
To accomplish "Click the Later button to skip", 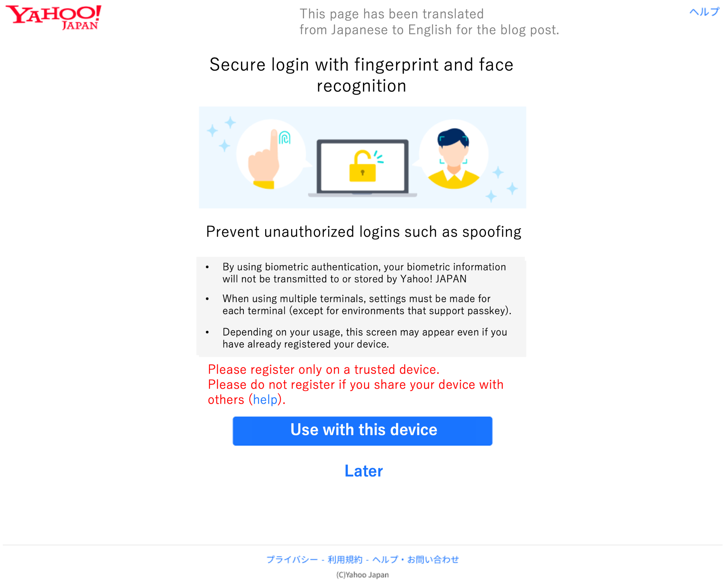I will 363,471.
